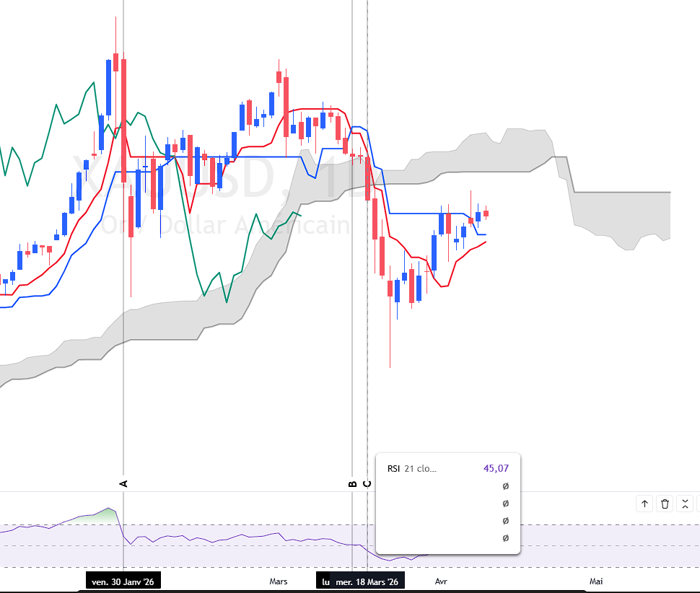The width and height of the screenshot is (700, 593).
Task: Click the Avr label on the time axis
Action: pyautogui.click(x=441, y=581)
